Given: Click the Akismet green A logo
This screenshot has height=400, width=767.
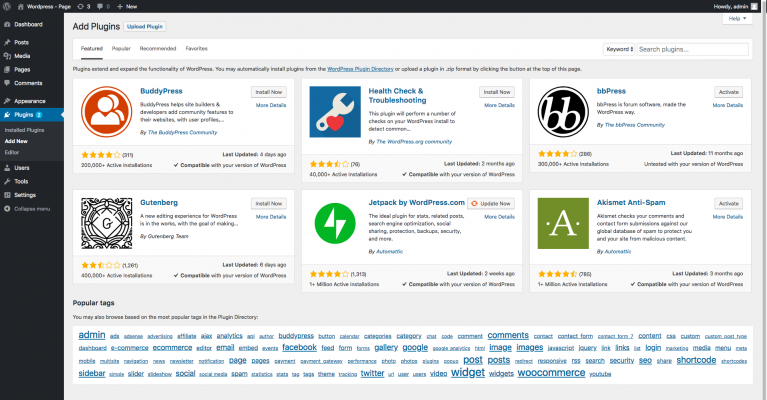Looking at the screenshot, I should pos(563,223).
